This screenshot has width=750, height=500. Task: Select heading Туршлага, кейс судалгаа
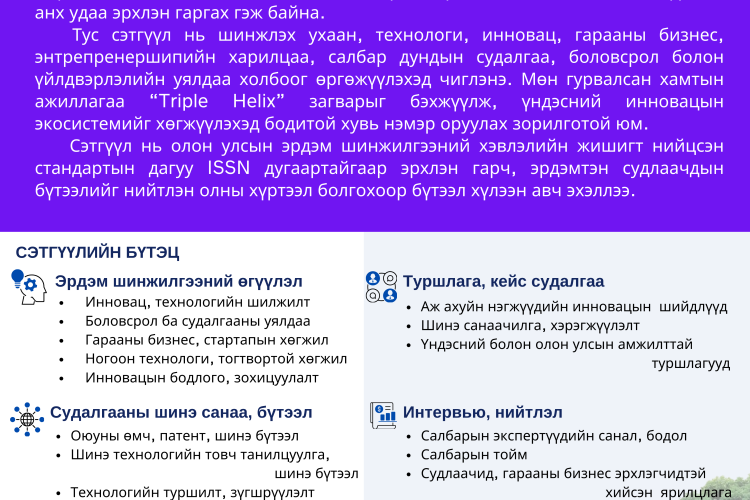click(503, 281)
